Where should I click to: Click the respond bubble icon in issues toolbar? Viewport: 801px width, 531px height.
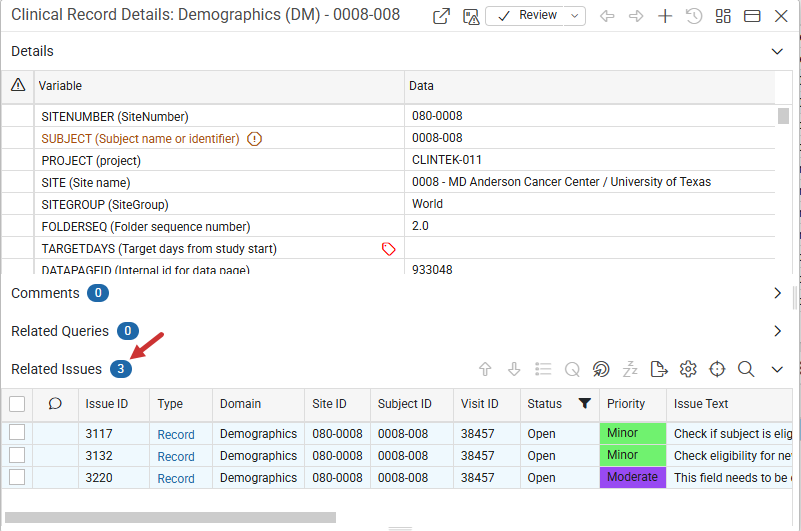[601, 369]
